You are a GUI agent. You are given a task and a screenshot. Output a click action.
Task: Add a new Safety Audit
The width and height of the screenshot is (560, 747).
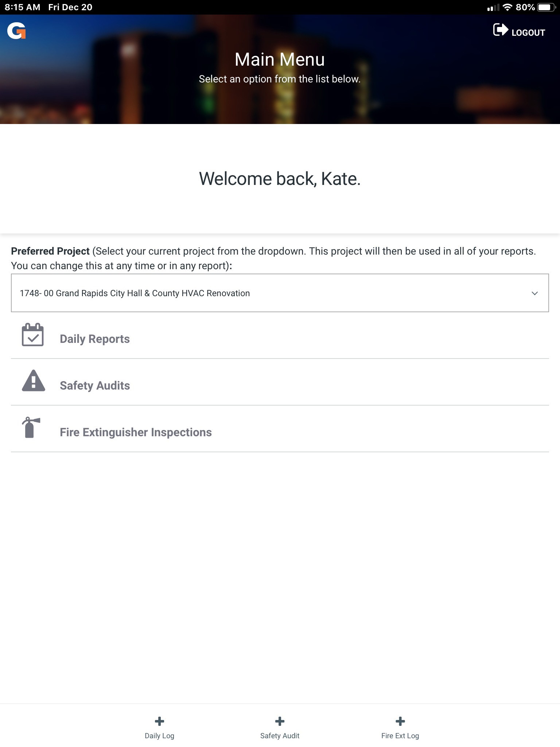tap(280, 728)
